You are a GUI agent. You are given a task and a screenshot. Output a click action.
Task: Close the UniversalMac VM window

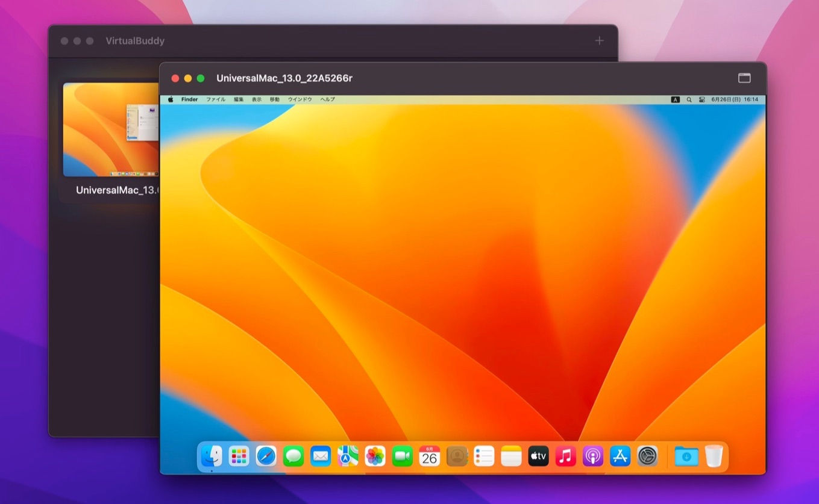pos(175,78)
